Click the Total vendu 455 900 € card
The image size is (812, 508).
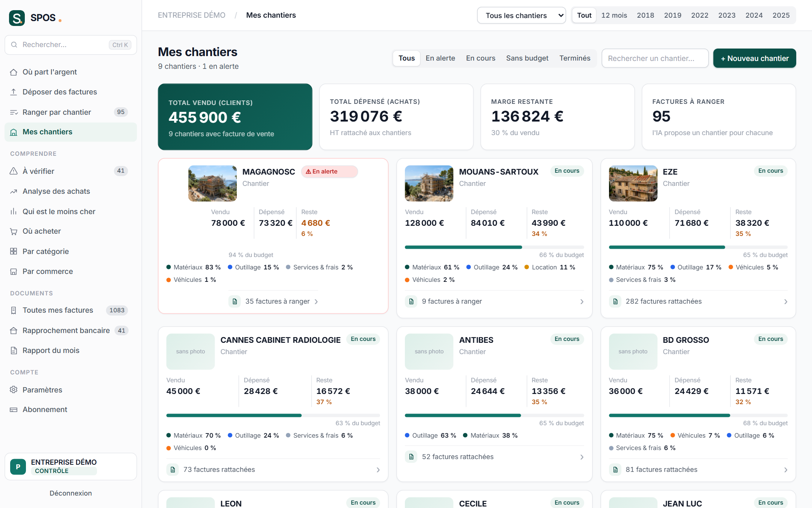[x=235, y=117]
